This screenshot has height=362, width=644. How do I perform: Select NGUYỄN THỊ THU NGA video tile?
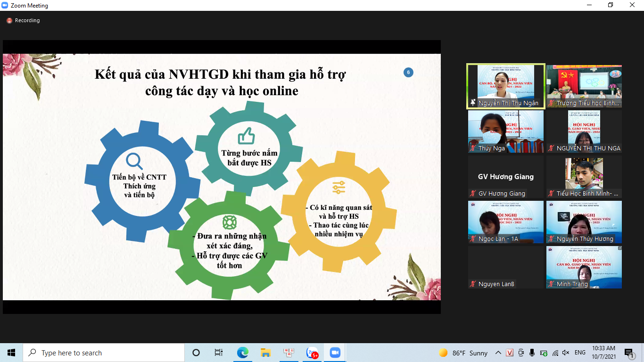[x=584, y=132]
